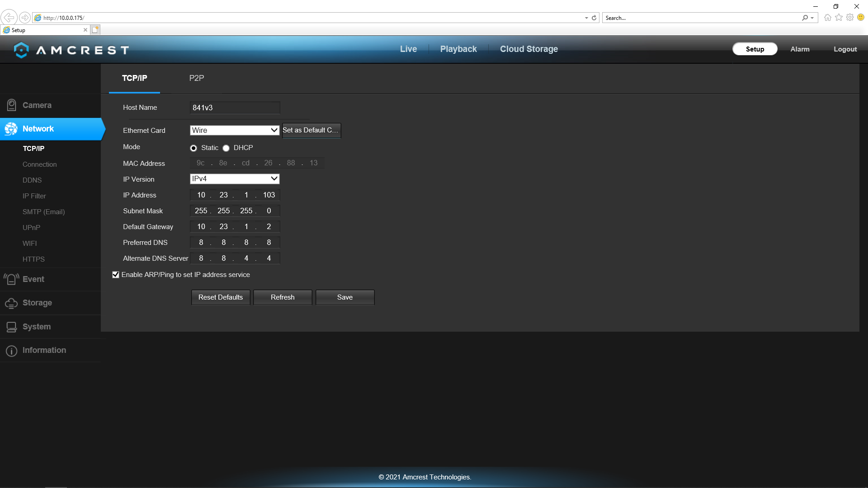Expand search provider dropdown arrow
The width and height of the screenshot is (868, 488).
pos(812,18)
